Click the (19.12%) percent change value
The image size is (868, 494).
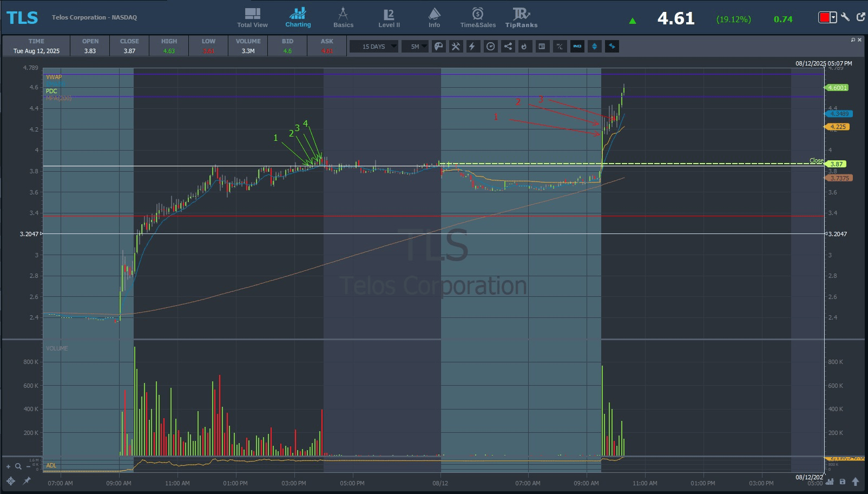[x=733, y=19]
